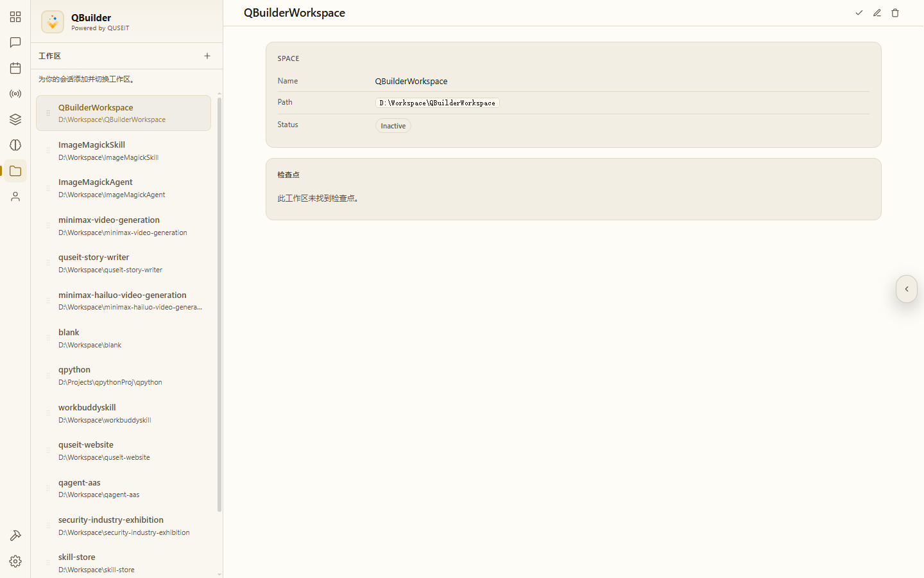
Task: Select the quseit-website workspace
Action: pyautogui.click(x=123, y=451)
